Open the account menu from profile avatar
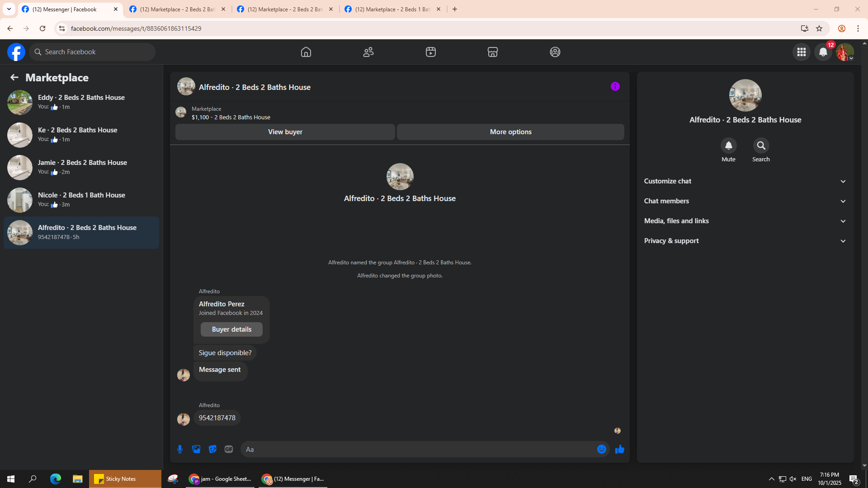 click(x=844, y=52)
